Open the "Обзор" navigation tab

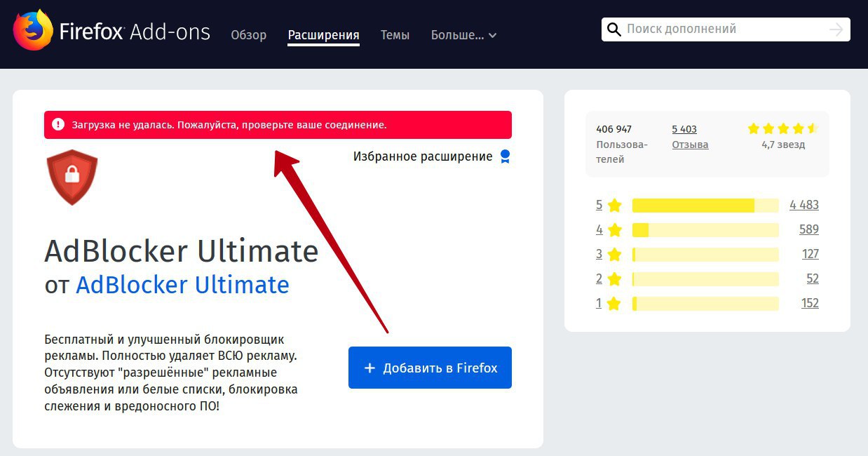[x=249, y=35]
